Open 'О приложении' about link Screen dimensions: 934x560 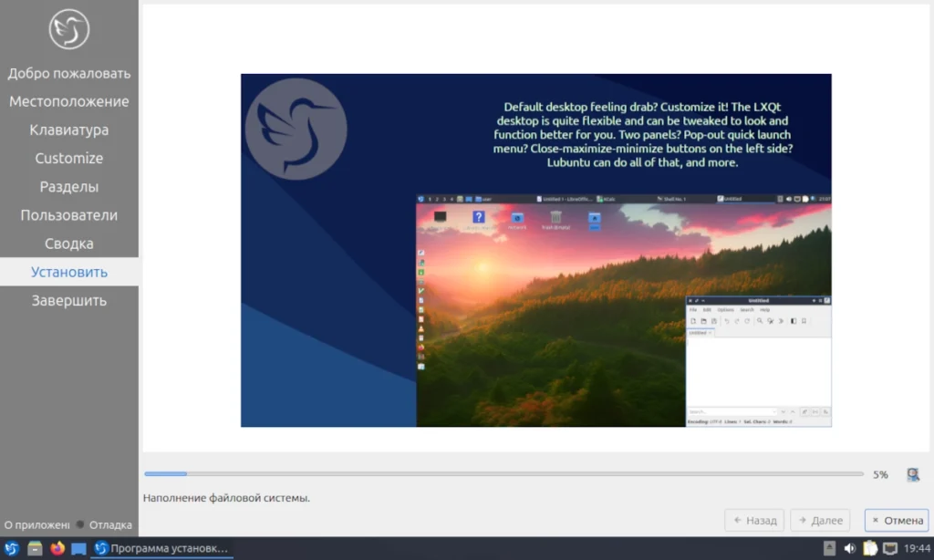(36, 524)
